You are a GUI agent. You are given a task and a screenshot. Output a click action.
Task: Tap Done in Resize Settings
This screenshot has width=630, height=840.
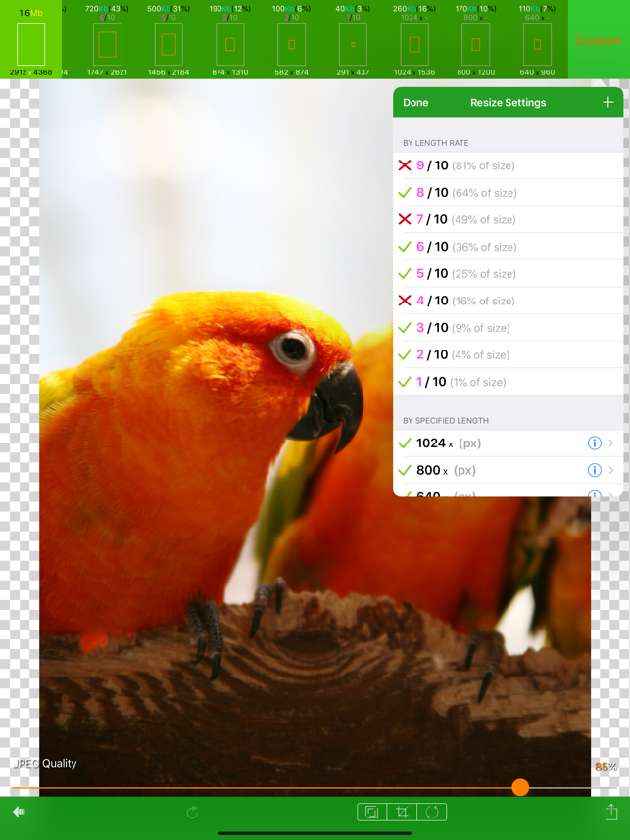point(415,103)
